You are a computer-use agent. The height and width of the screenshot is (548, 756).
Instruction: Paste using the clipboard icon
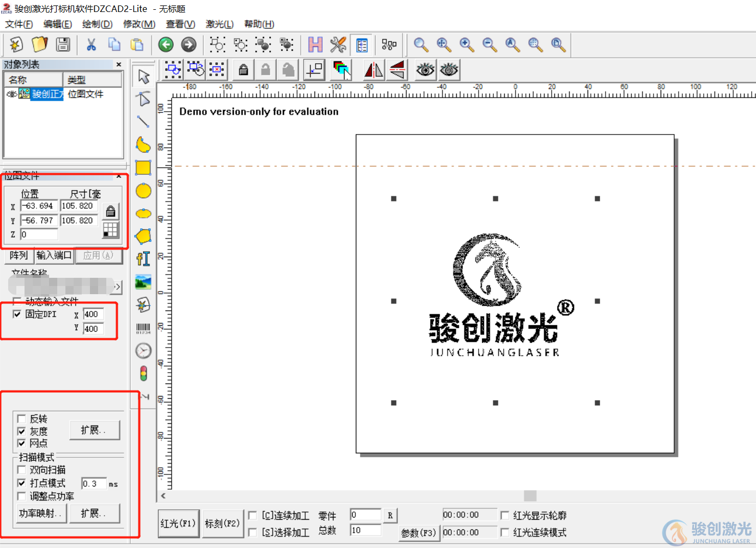(x=137, y=44)
